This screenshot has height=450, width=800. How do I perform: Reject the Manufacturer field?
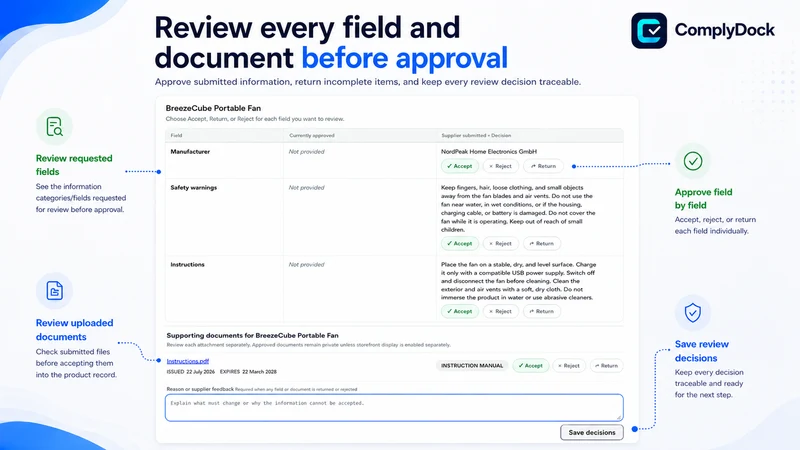501,166
